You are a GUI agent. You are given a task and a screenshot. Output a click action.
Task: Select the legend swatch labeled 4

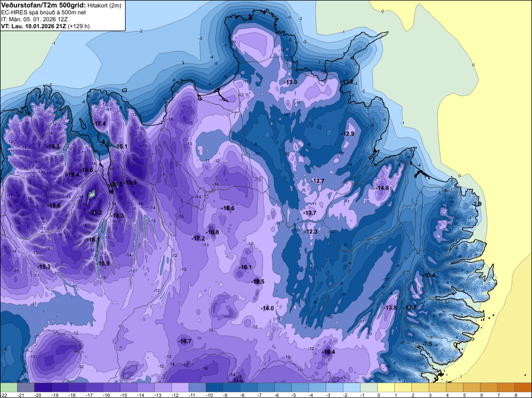(455, 387)
